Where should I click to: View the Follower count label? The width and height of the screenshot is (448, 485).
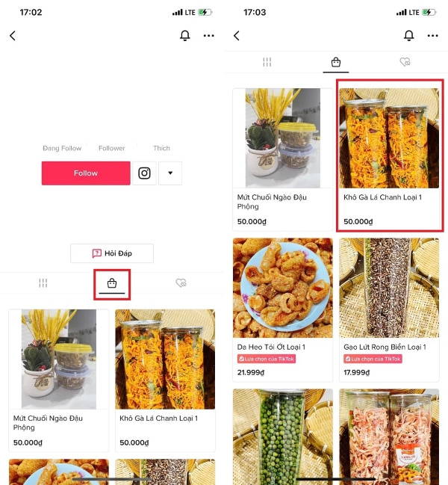pyautogui.click(x=112, y=149)
